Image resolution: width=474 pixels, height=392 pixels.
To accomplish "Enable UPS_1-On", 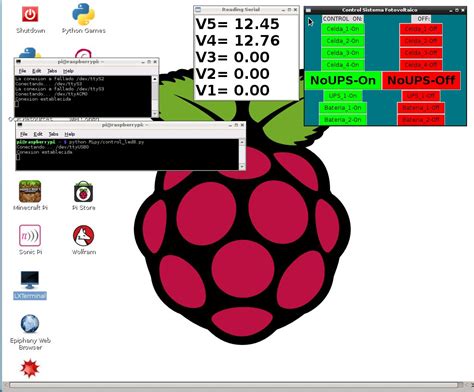I will [343, 96].
